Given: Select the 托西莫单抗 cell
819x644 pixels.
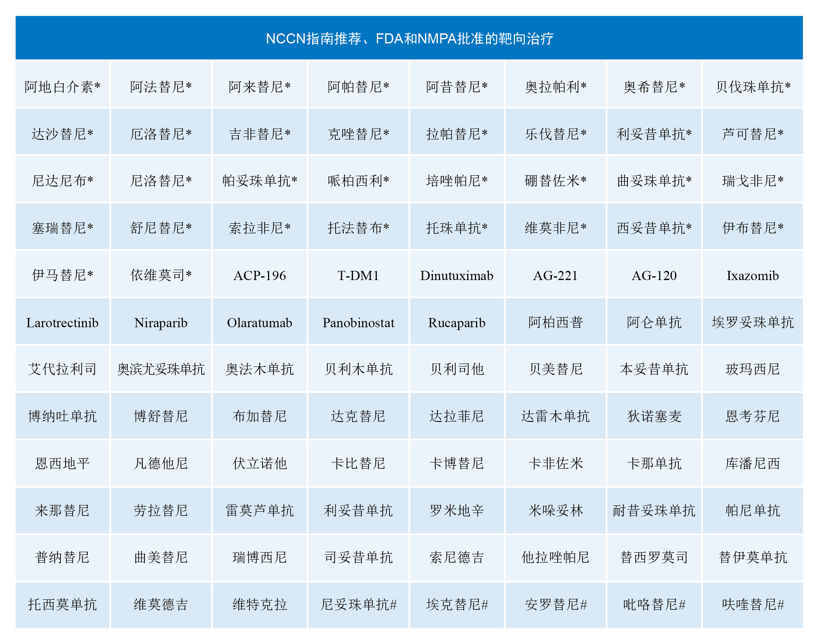Looking at the screenshot, I should (x=62, y=604).
